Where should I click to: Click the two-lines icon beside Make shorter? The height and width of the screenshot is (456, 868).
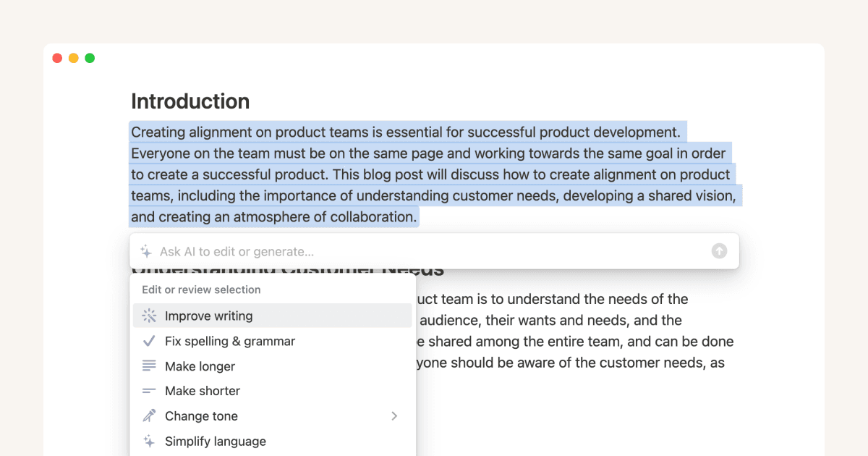click(x=148, y=391)
